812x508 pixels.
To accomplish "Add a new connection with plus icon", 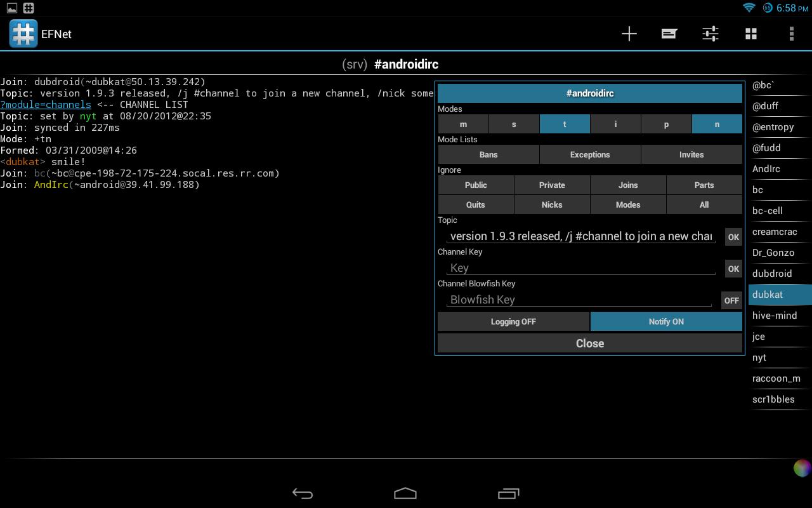I will (629, 34).
